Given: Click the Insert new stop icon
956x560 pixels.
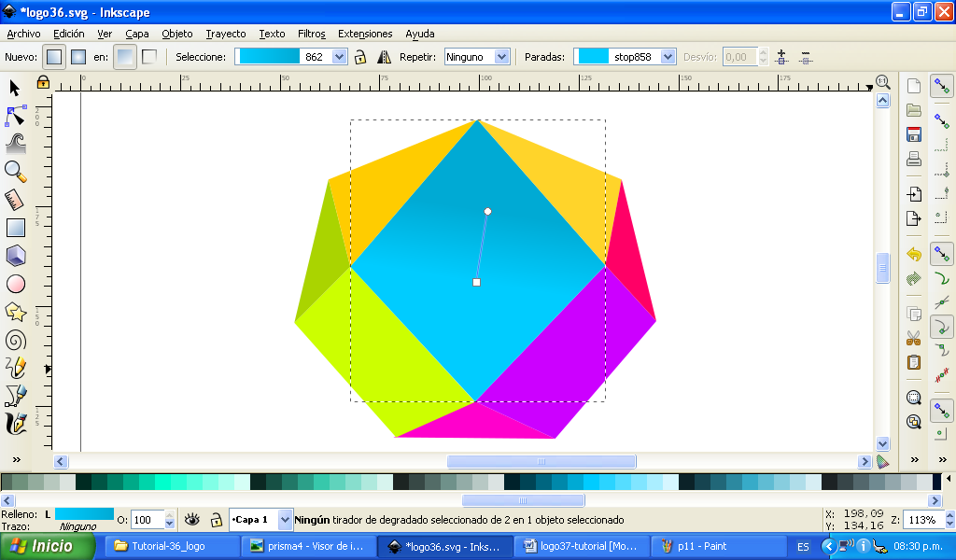Looking at the screenshot, I should 781,57.
